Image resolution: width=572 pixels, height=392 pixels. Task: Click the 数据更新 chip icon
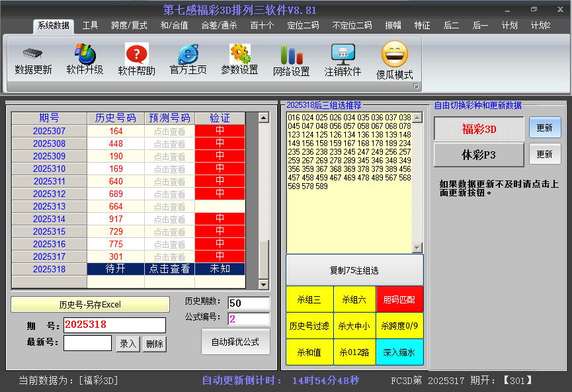[33, 54]
